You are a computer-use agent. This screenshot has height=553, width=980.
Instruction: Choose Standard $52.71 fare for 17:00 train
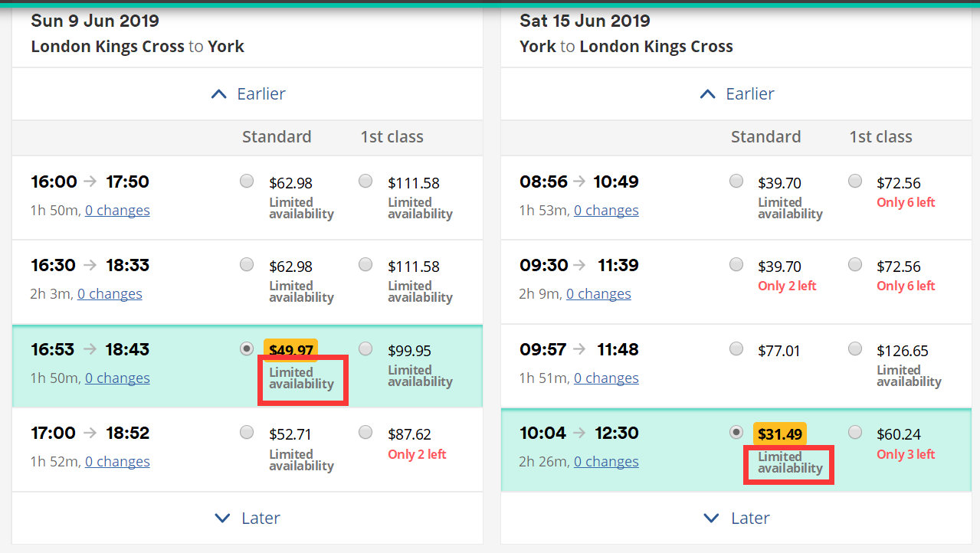[x=247, y=433]
